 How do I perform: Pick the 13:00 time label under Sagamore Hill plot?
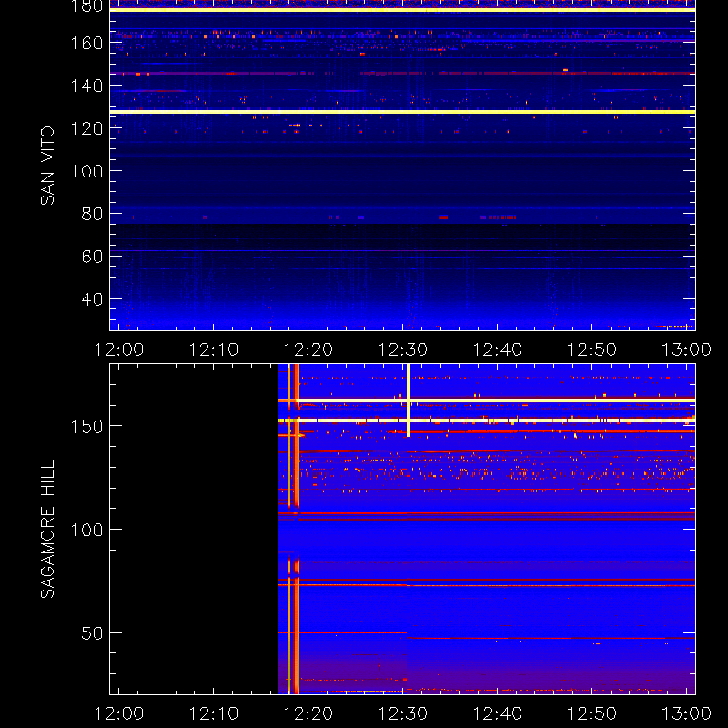tap(687, 713)
